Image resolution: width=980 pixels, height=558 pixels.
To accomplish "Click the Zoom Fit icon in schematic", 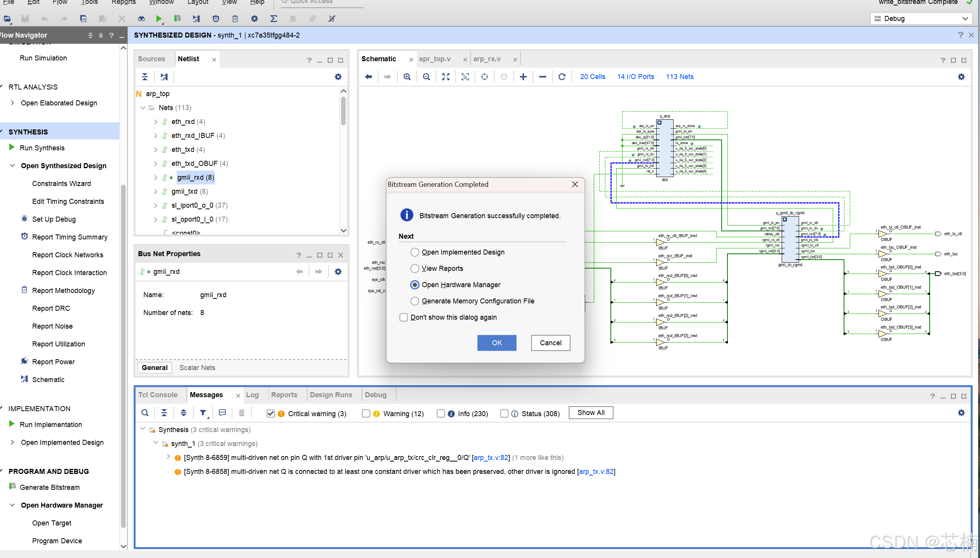I will [x=445, y=77].
